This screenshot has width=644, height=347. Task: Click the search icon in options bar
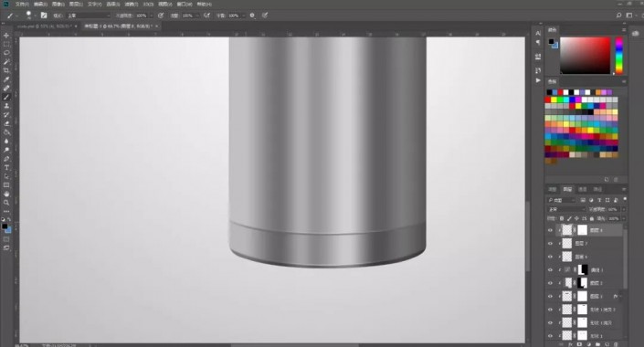(618, 16)
